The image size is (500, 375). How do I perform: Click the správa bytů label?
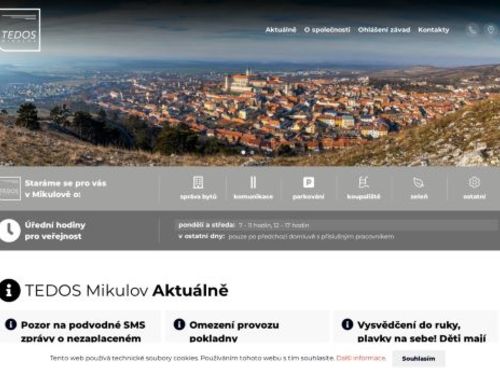click(x=198, y=197)
